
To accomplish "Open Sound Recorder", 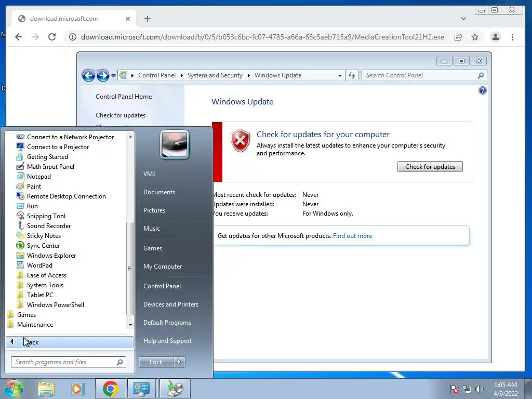I will click(x=48, y=225).
